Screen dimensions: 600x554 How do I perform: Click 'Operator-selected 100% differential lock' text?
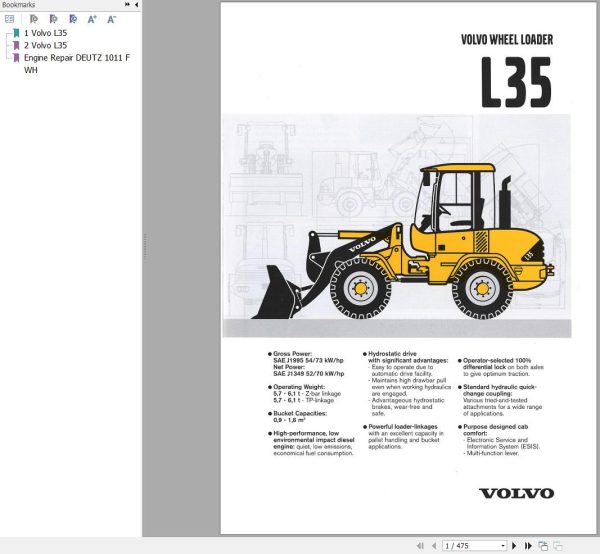click(497, 363)
